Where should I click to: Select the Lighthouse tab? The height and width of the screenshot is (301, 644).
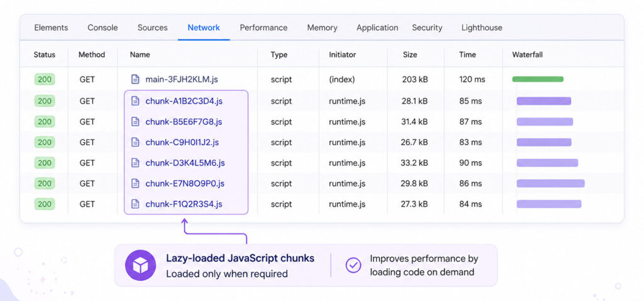[482, 28]
